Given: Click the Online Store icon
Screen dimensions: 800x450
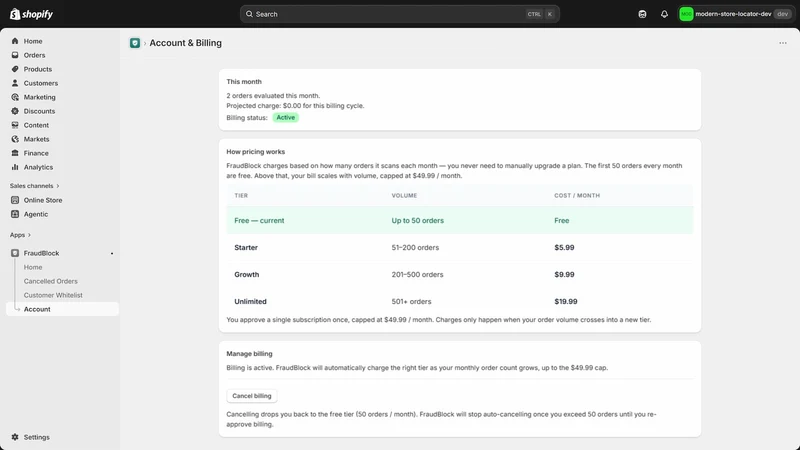Looking at the screenshot, I should pos(15,200).
